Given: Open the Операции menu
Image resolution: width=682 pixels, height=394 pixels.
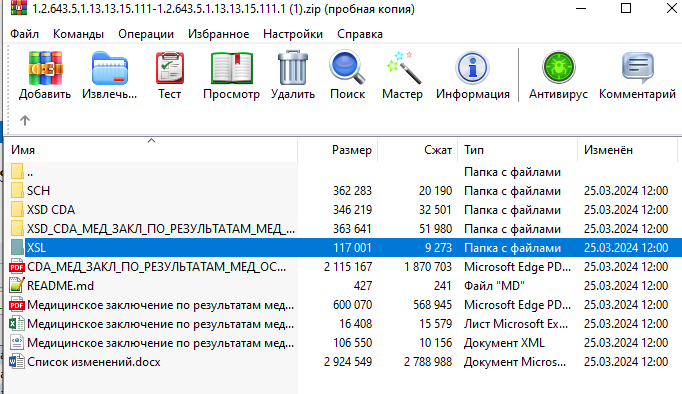Looking at the screenshot, I should [146, 34].
